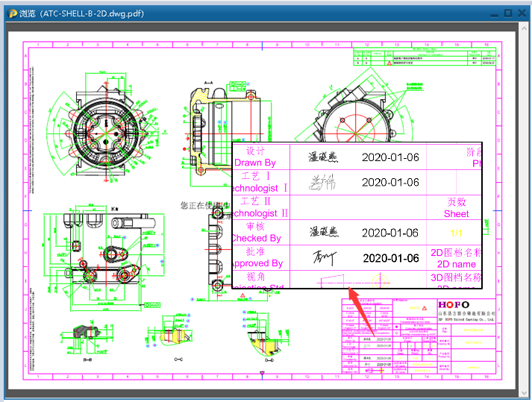532x402 pixels.
Task: Click the yellow 1/1 sheet number
Action: (x=456, y=233)
